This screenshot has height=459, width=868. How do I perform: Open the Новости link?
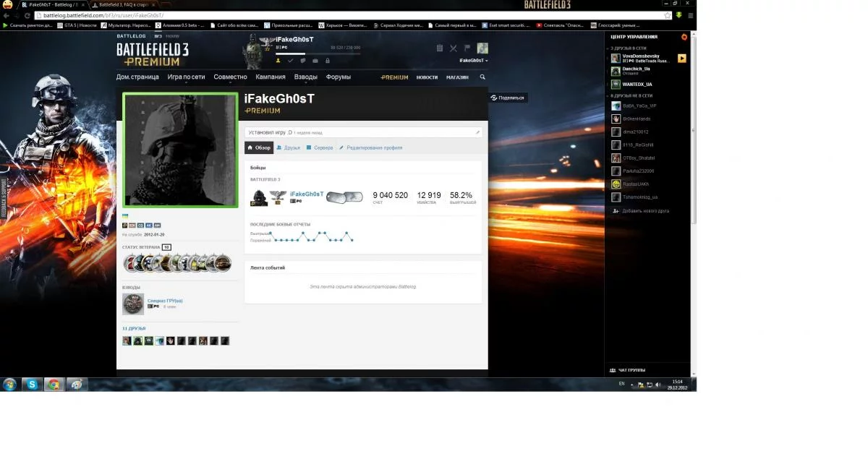(427, 77)
